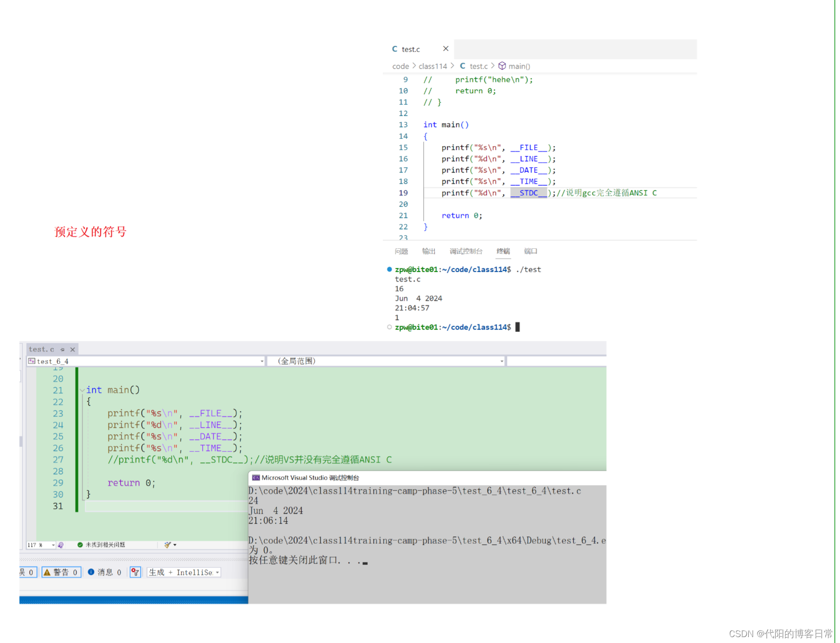Toggle the error list filter funnel icon
This screenshot has height=643, width=840.
[x=135, y=572]
